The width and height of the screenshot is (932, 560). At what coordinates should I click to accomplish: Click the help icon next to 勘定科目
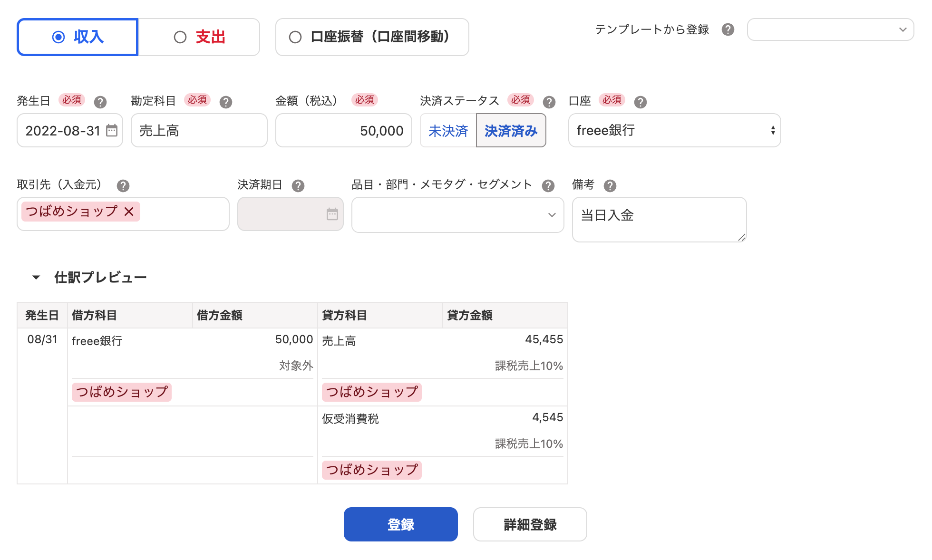pyautogui.click(x=225, y=102)
